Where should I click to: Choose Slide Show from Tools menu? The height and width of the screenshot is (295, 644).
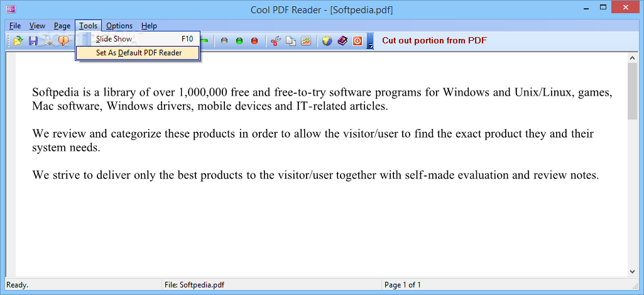(x=138, y=39)
